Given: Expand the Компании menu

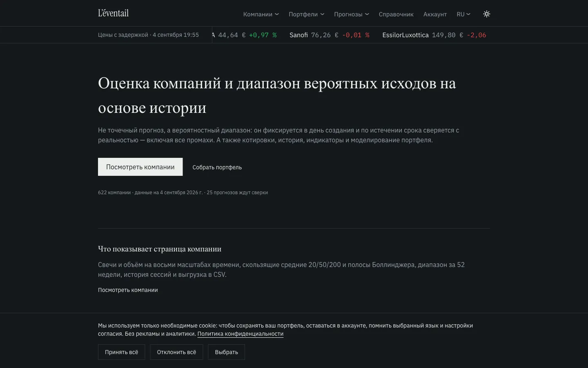Looking at the screenshot, I should coord(261,14).
